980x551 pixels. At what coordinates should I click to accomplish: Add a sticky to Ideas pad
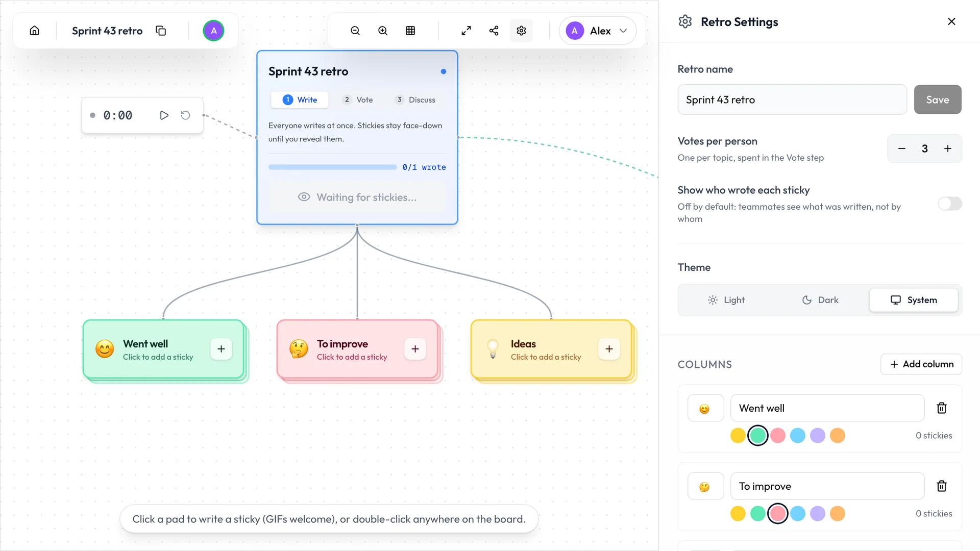609,349
